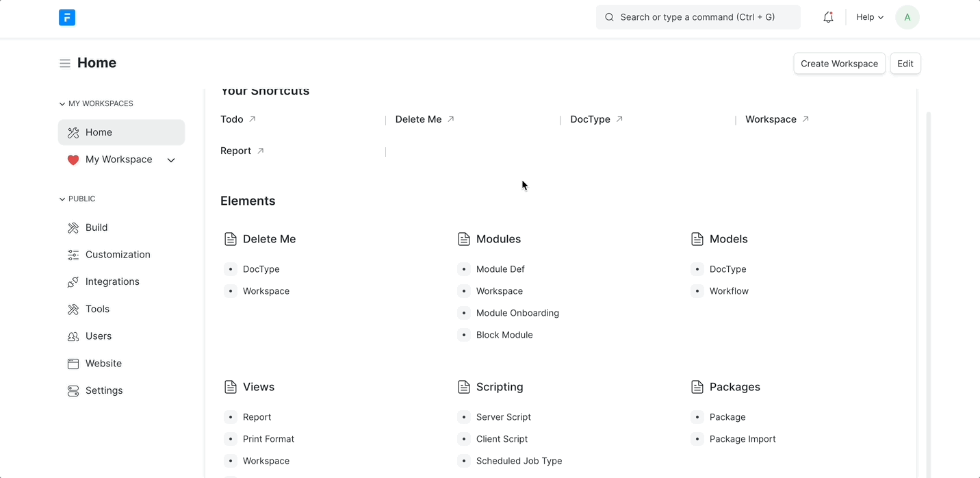Image resolution: width=980 pixels, height=478 pixels.
Task: Click the page vertical scrollbar
Action: click(x=928, y=294)
